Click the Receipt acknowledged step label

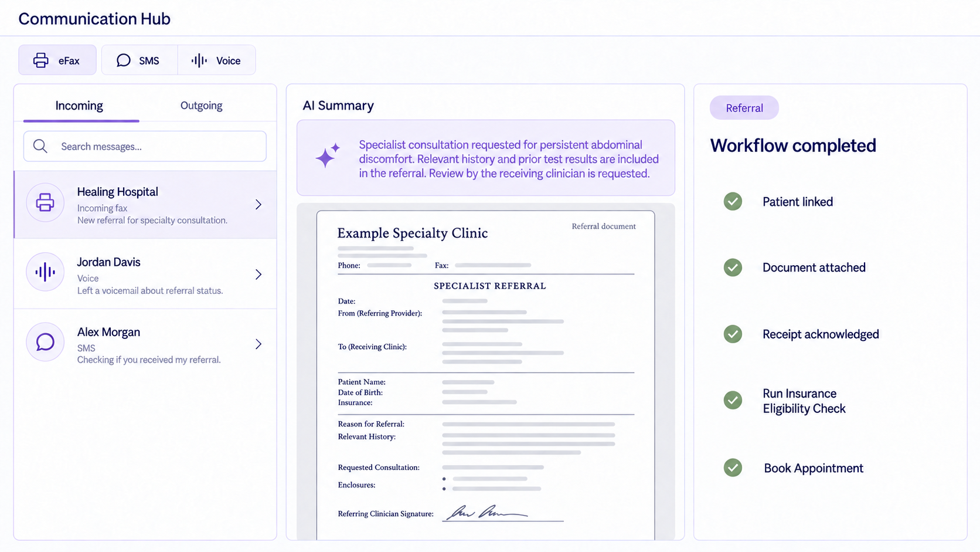tap(821, 334)
